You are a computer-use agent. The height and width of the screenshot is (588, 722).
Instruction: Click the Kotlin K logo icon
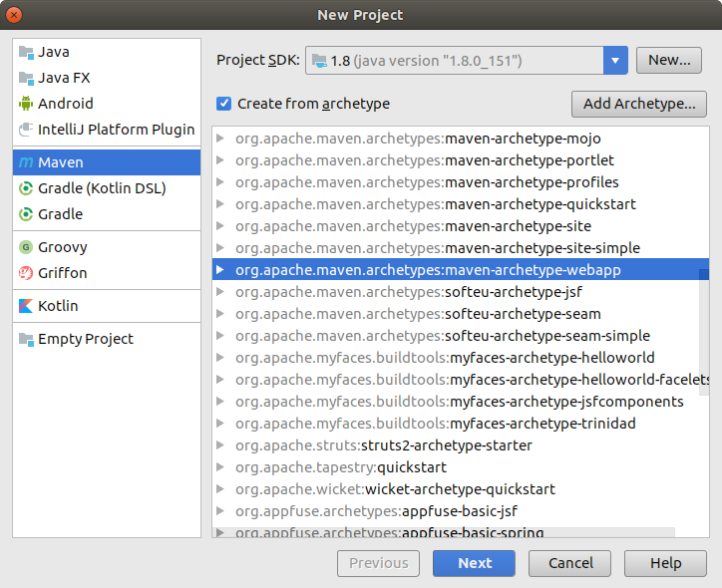click(x=26, y=306)
